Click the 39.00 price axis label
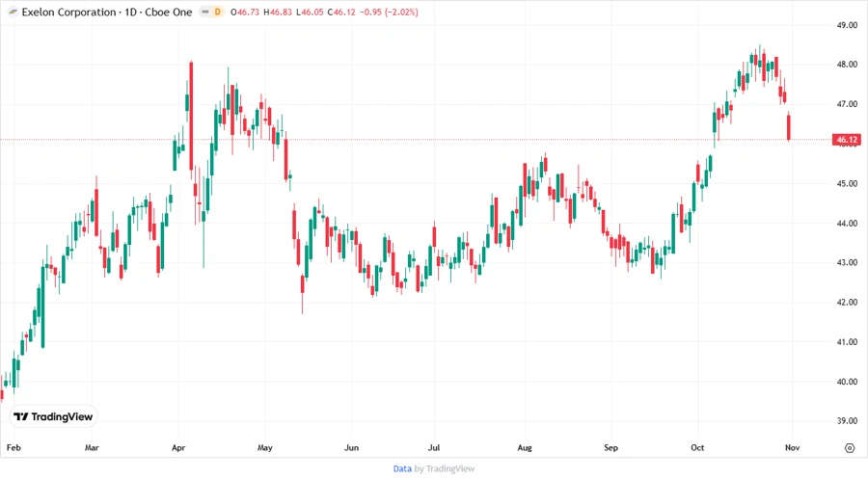This screenshot has height=480, width=868. (847, 421)
